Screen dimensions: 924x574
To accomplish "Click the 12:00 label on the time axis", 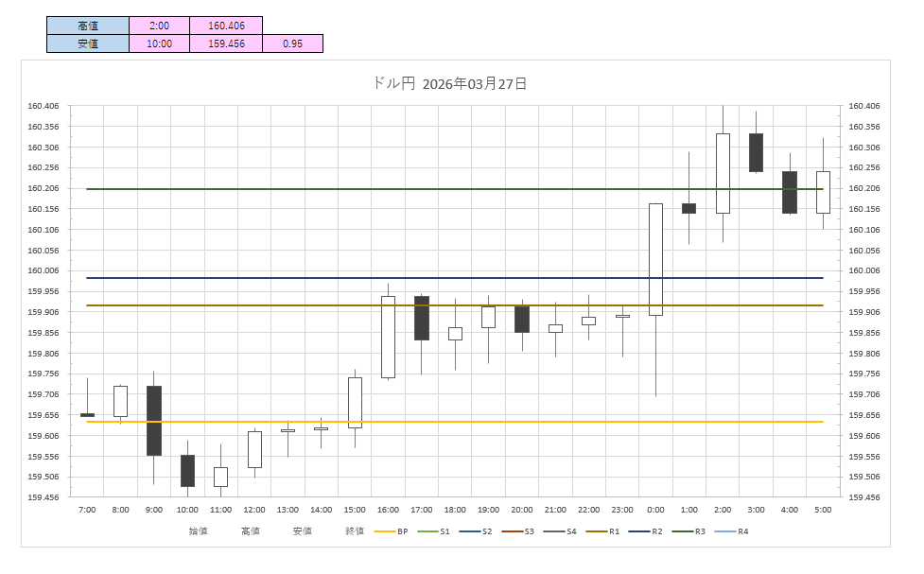I will [x=254, y=510].
